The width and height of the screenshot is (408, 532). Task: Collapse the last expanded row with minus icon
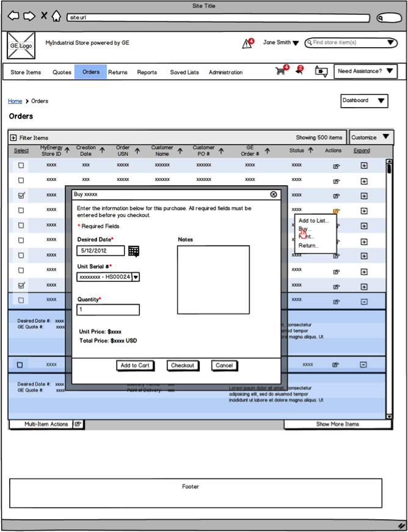[x=363, y=364]
